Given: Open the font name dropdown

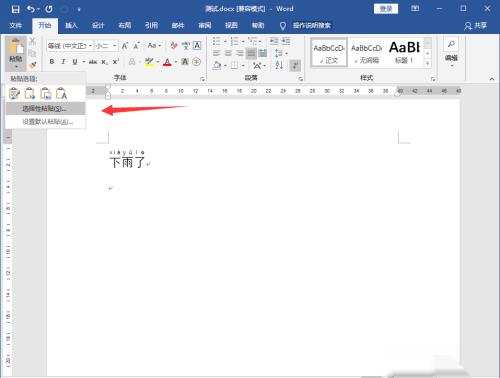Looking at the screenshot, I should coord(90,46).
